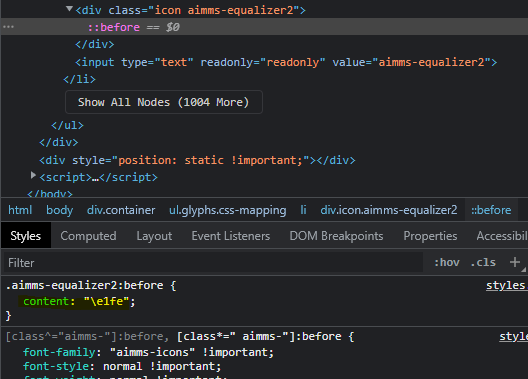Toggle the :hov element state panel
The image size is (528, 379).
(x=447, y=262)
